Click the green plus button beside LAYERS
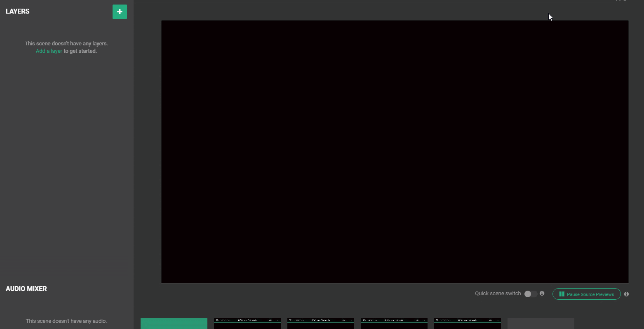The width and height of the screenshot is (644, 329). point(120,12)
